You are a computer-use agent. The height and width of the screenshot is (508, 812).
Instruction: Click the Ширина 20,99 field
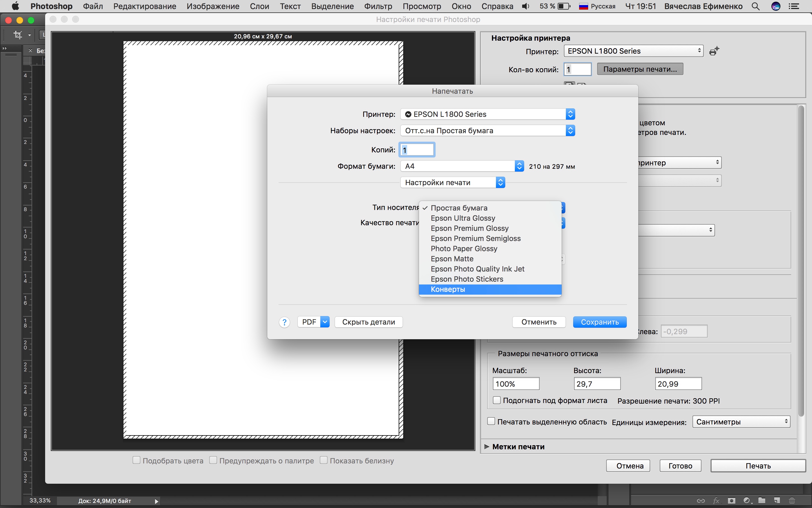coord(678,384)
